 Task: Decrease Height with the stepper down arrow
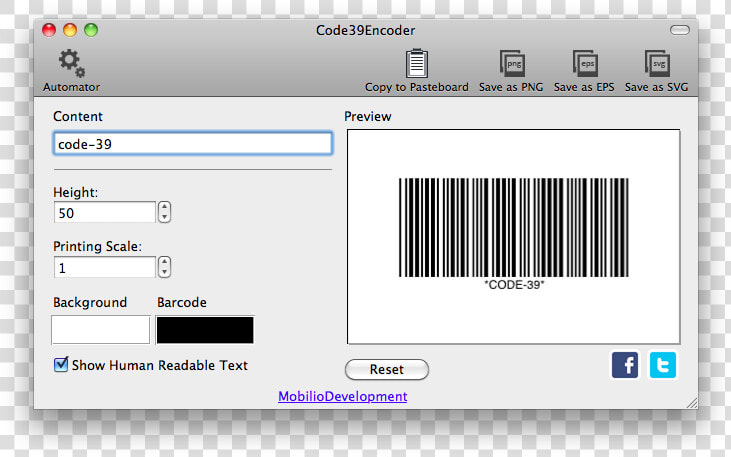pyautogui.click(x=164, y=217)
